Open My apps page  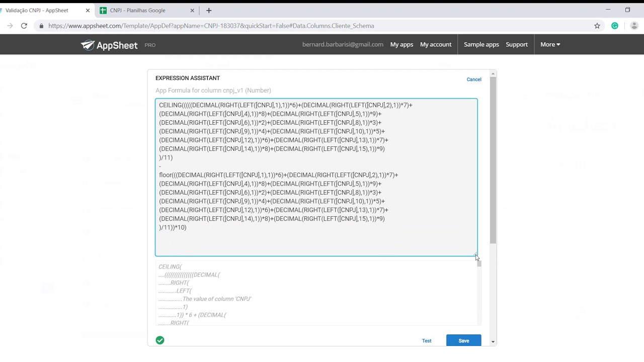point(401,44)
